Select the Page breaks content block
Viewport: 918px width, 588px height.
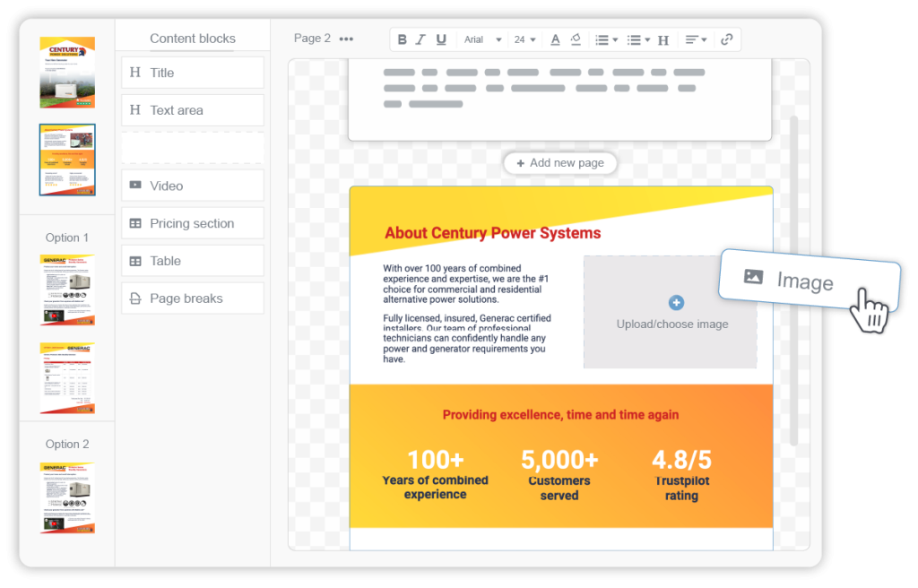pos(193,298)
